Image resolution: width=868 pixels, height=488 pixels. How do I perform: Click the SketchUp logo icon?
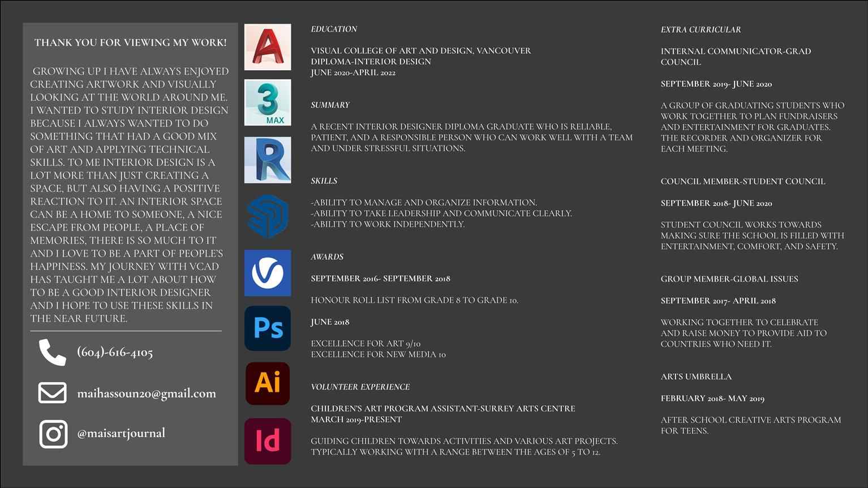pos(268,216)
